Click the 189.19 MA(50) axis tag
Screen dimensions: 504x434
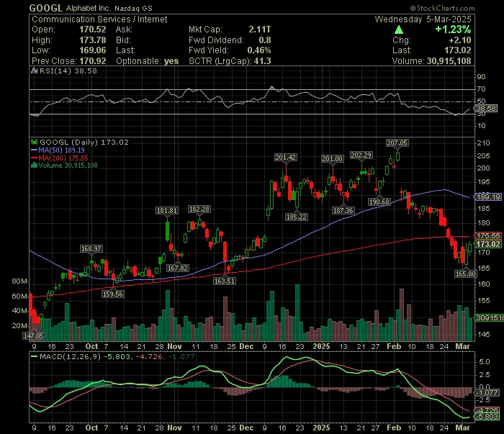click(488, 197)
